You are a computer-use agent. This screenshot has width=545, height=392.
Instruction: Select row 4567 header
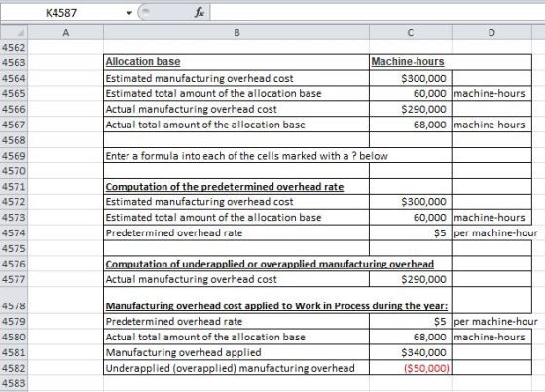(x=14, y=125)
